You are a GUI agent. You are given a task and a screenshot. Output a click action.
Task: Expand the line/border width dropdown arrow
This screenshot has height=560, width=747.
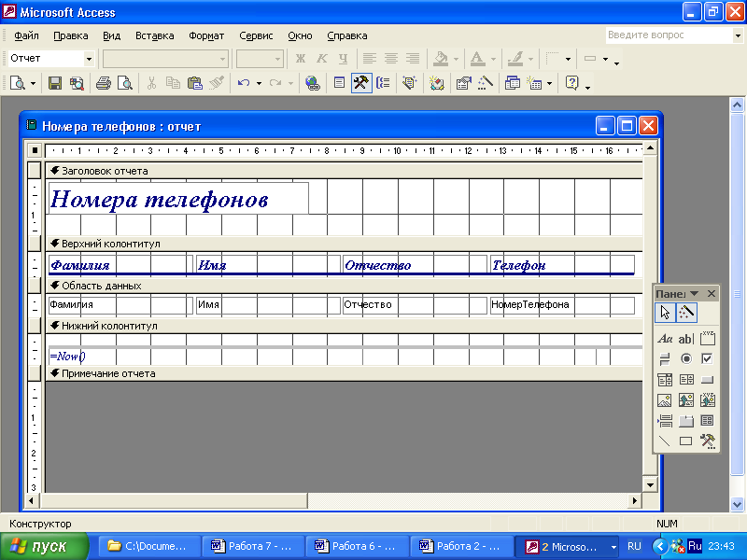[568, 59]
